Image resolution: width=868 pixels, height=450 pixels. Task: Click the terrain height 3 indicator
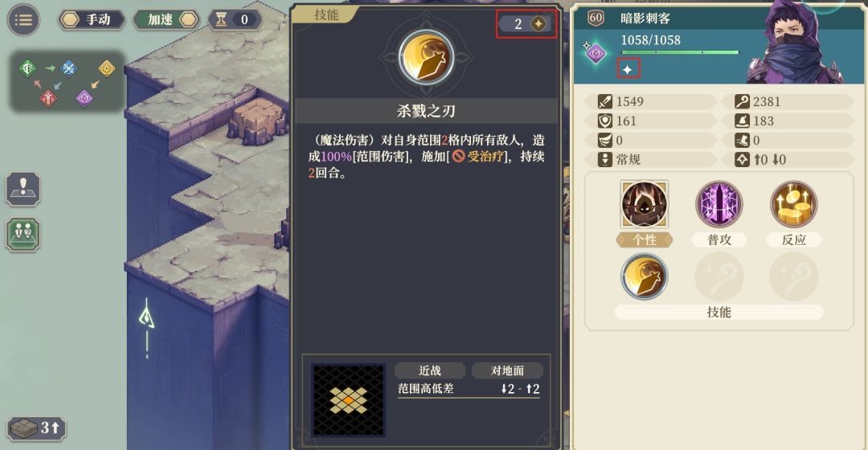[36, 427]
